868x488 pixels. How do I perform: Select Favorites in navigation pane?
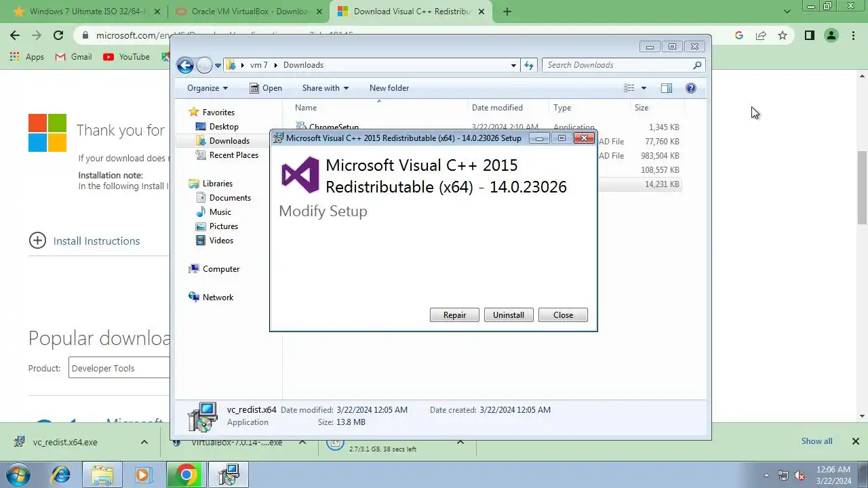212,113
